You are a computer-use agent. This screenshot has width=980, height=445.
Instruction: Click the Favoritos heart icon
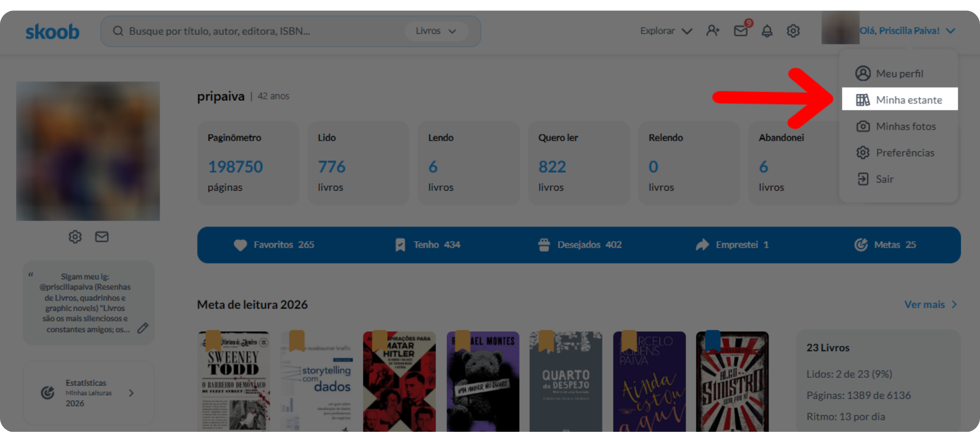click(x=240, y=245)
